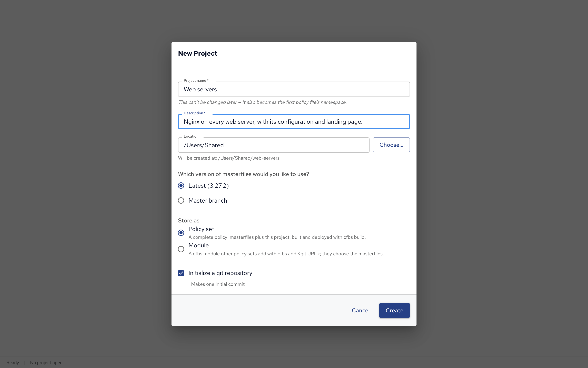Click the 'Makes one initial commit' hint
588x368 pixels.
218,284
